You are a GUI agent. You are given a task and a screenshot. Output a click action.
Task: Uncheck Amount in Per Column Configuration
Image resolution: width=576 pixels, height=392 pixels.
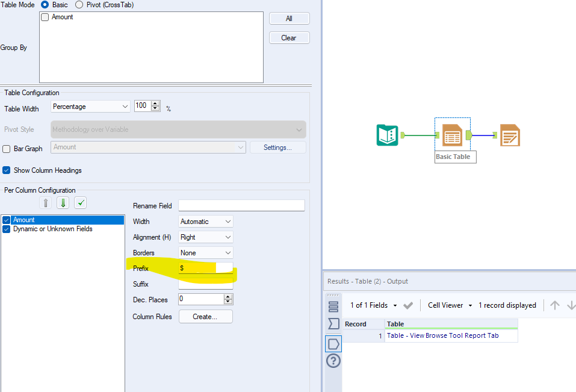tap(6, 220)
